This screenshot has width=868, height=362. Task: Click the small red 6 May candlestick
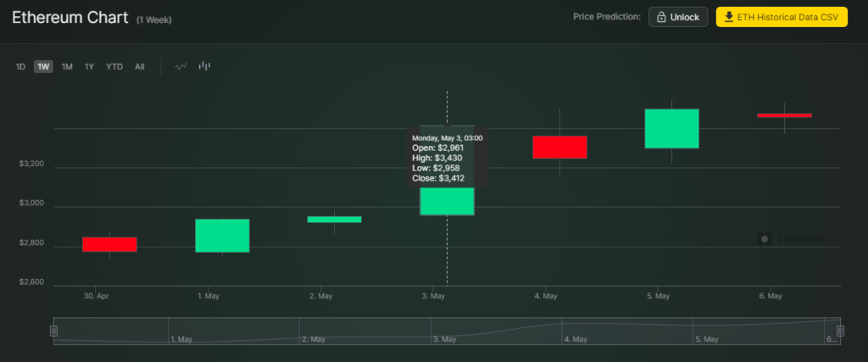784,115
